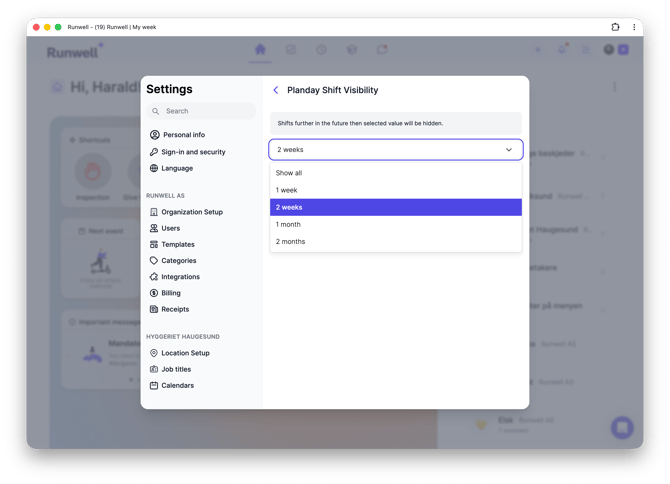670x484 pixels.
Task: Open Personal info settings
Action: [177, 135]
